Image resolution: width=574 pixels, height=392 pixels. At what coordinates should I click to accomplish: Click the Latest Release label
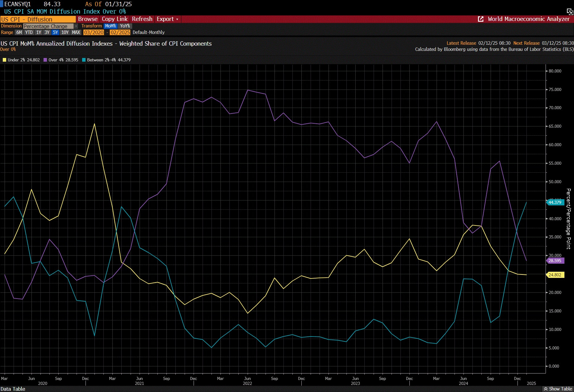461,43
